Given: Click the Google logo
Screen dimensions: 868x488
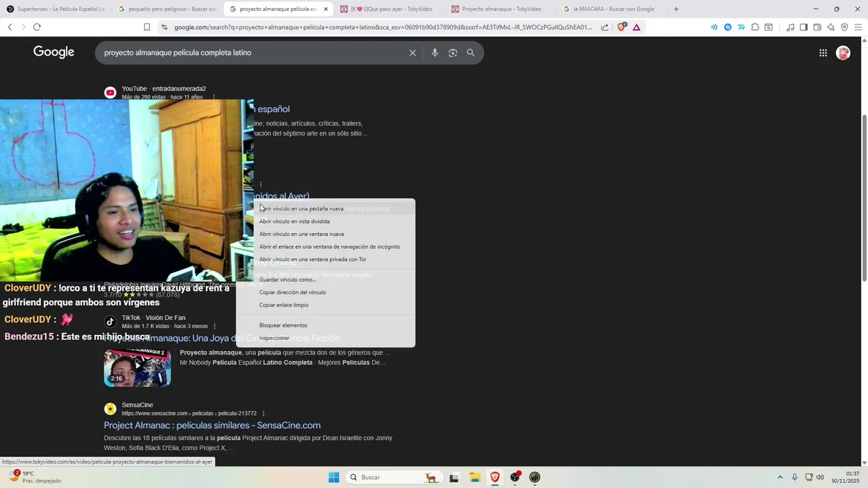Looking at the screenshot, I should (54, 52).
